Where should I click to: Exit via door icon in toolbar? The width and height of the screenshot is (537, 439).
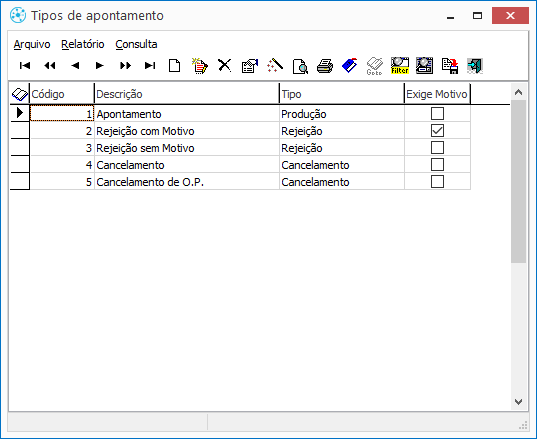(475, 66)
